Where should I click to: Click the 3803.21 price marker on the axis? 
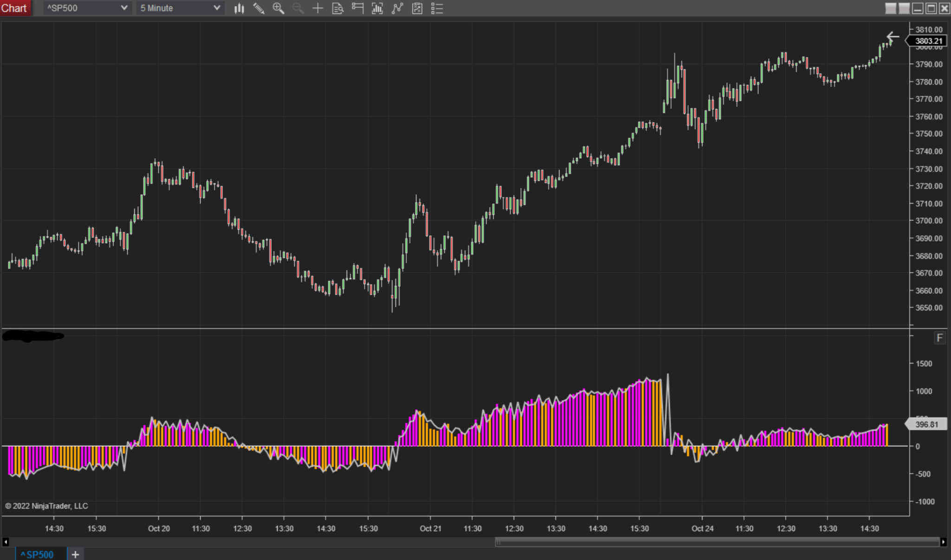pyautogui.click(x=928, y=41)
